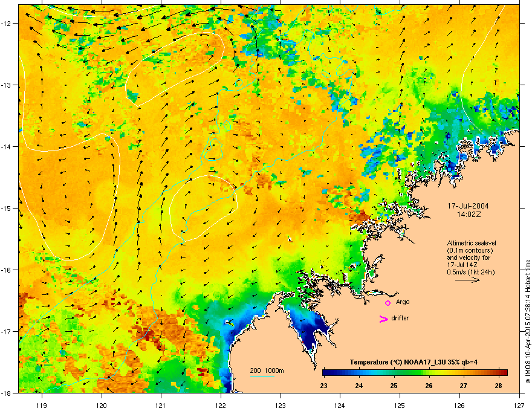
Task: Click the '-16' latitude axis label
Action: (x=7, y=270)
